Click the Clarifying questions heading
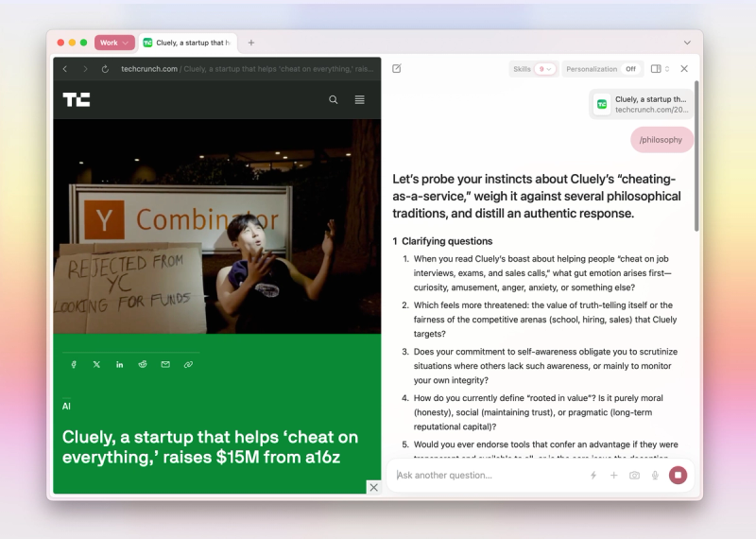 [447, 241]
